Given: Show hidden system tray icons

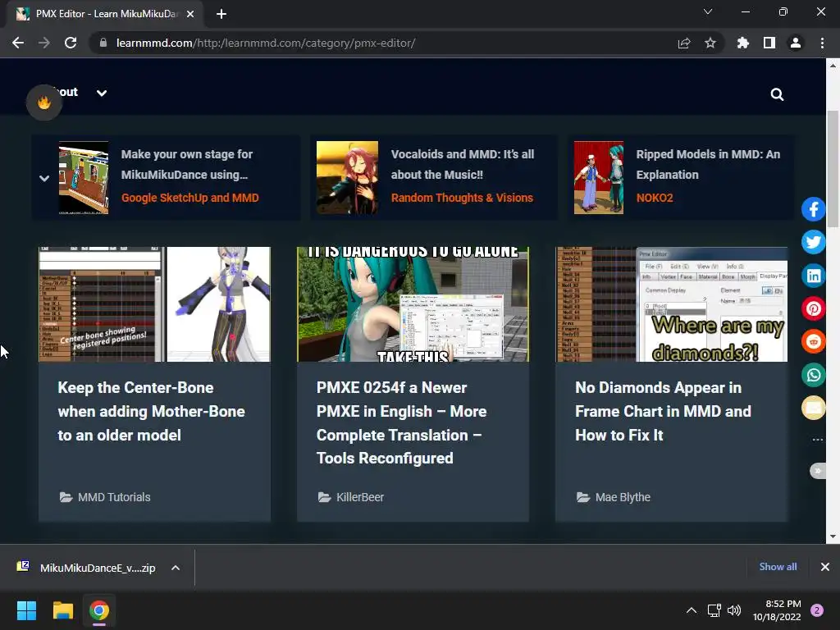Looking at the screenshot, I should point(692,610).
